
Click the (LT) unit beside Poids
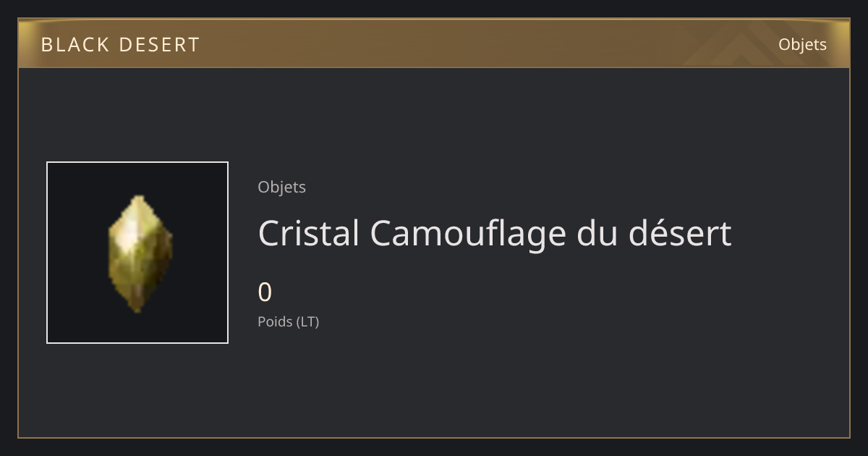click(307, 321)
